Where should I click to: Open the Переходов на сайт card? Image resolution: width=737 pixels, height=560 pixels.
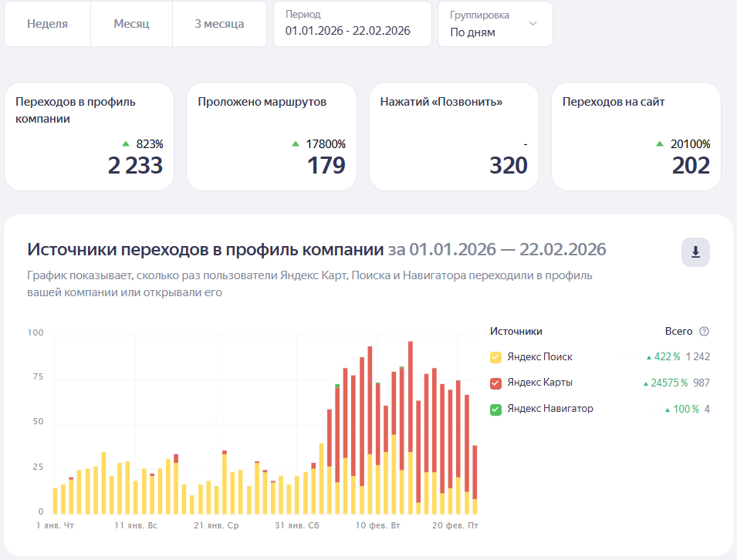click(637, 137)
